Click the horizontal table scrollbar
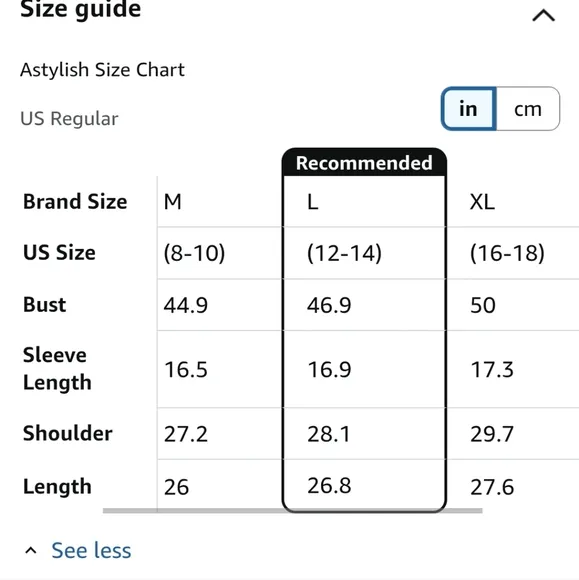The height and width of the screenshot is (580, 579). 292,510
